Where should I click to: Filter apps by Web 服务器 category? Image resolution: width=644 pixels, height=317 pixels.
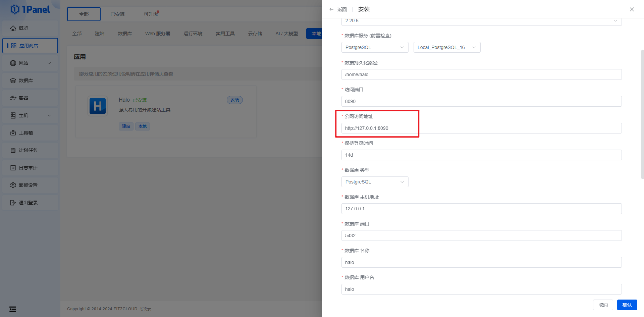click(x=158, y=34)
